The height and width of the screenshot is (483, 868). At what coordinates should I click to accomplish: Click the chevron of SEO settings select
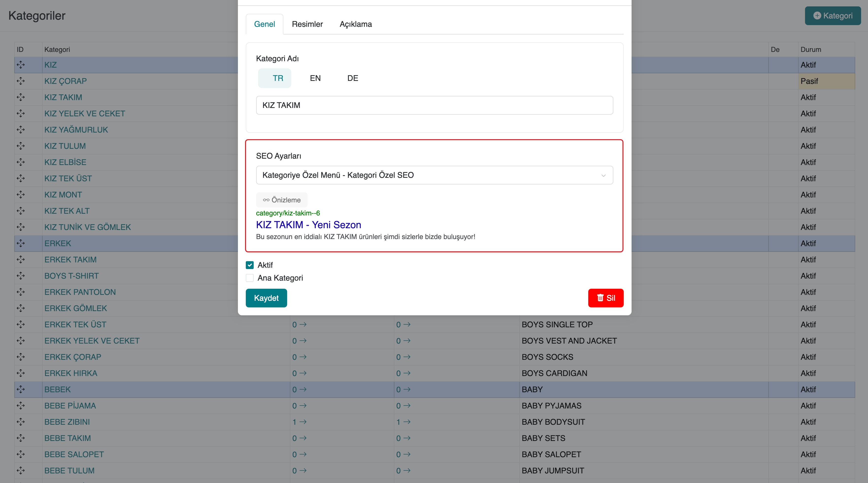click(x=604, y=176)
